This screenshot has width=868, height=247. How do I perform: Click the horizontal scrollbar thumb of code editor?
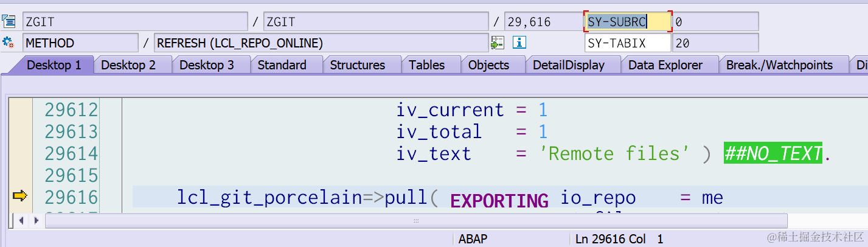pyautogui.click(x=416, y=220)
